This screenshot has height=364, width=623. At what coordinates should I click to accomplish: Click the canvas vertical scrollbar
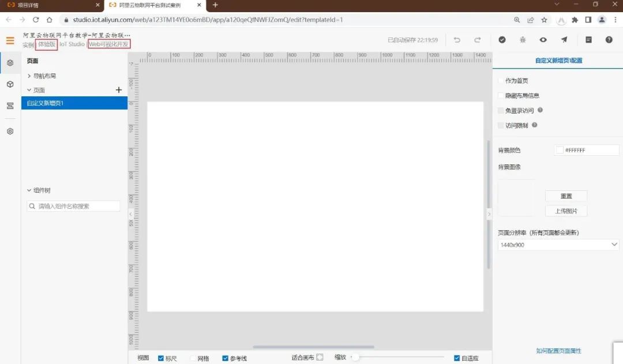489,205
